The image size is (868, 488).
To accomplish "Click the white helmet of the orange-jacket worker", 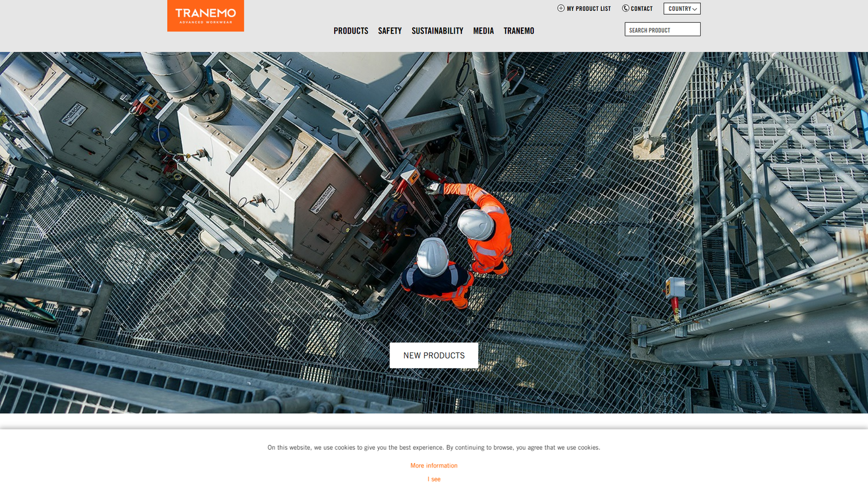I will click(x=475, y=223).
